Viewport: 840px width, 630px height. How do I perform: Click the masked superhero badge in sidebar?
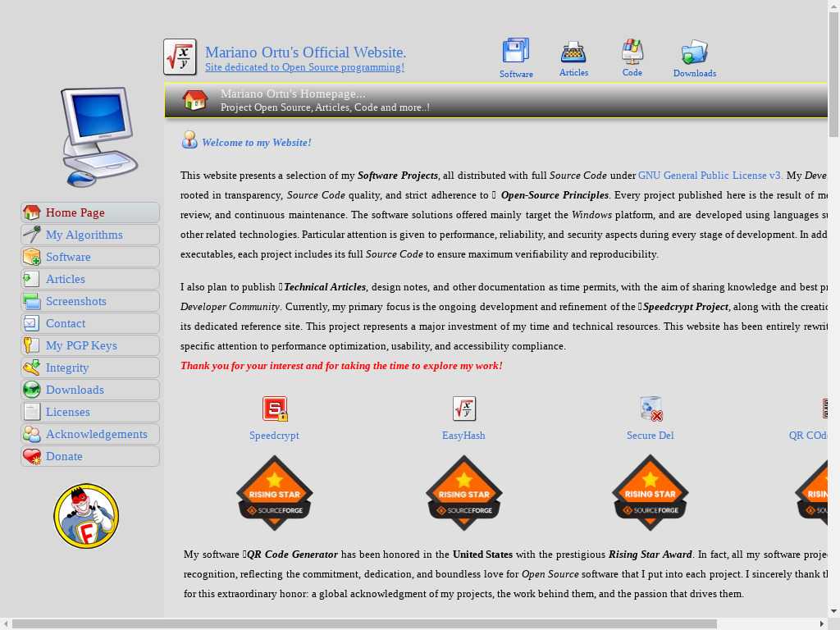point(86,516)
